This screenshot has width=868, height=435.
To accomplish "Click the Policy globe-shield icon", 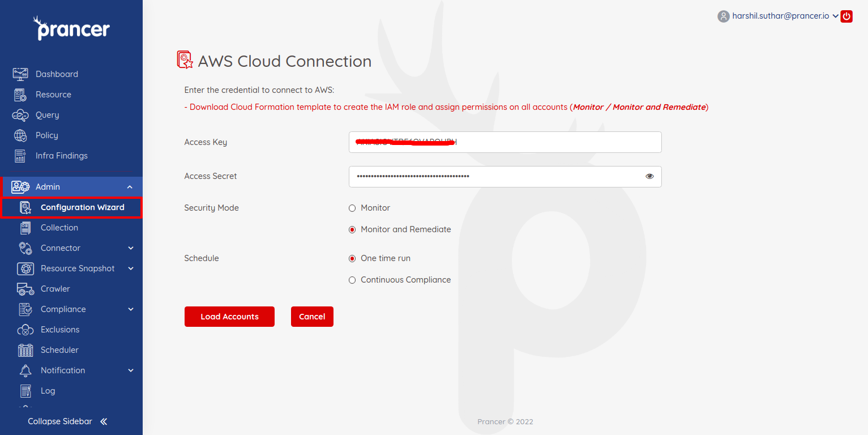I will [x=20, y=135].
